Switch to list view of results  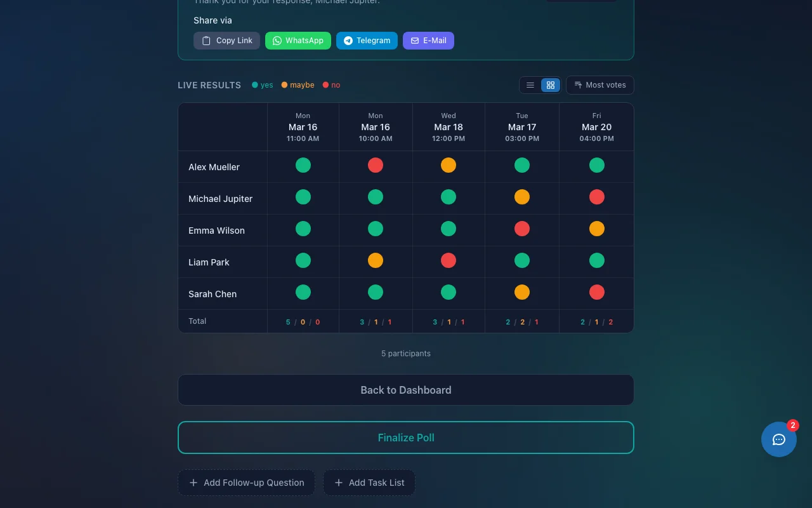click(x=530, y=85)
